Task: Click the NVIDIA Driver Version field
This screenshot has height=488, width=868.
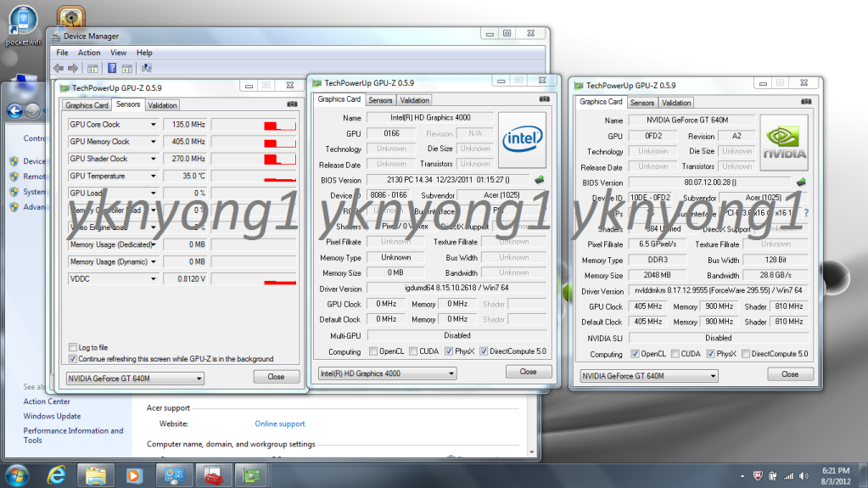Action: coord(719,290)
